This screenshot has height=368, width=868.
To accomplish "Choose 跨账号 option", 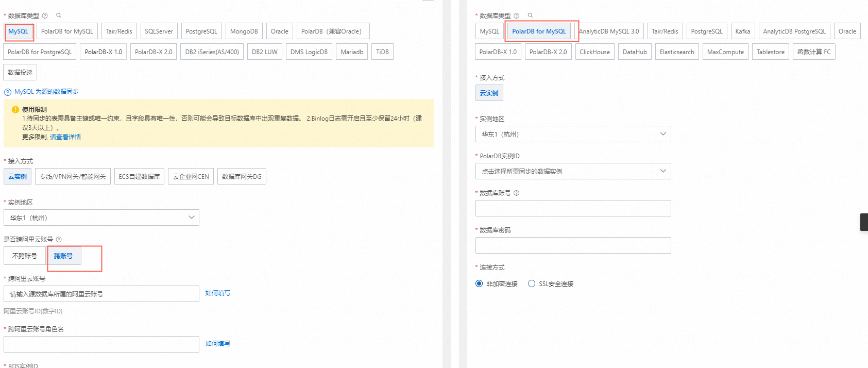I will pos(63,256).
